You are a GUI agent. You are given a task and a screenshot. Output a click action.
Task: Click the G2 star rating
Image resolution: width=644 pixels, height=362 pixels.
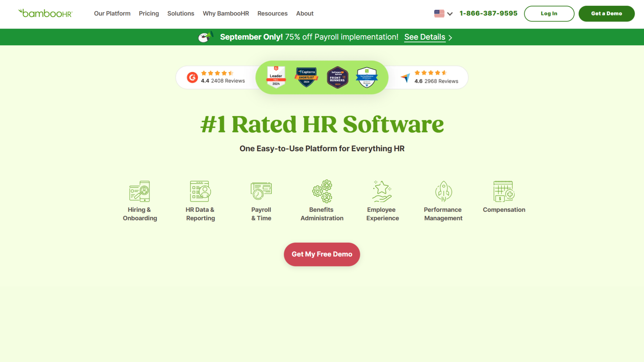(x=217, y=73)
